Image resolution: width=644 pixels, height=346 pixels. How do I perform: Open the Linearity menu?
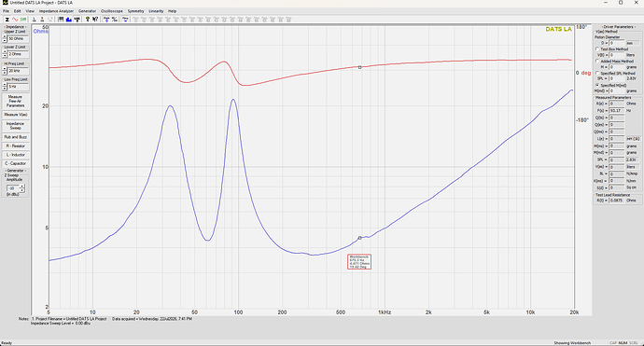(156, 11)
